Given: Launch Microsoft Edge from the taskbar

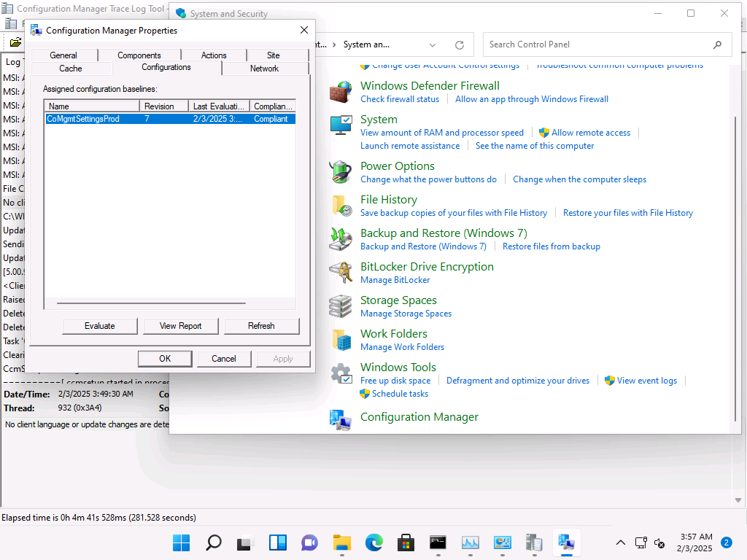Looking at the screenshot, I should tap(374, 542).
